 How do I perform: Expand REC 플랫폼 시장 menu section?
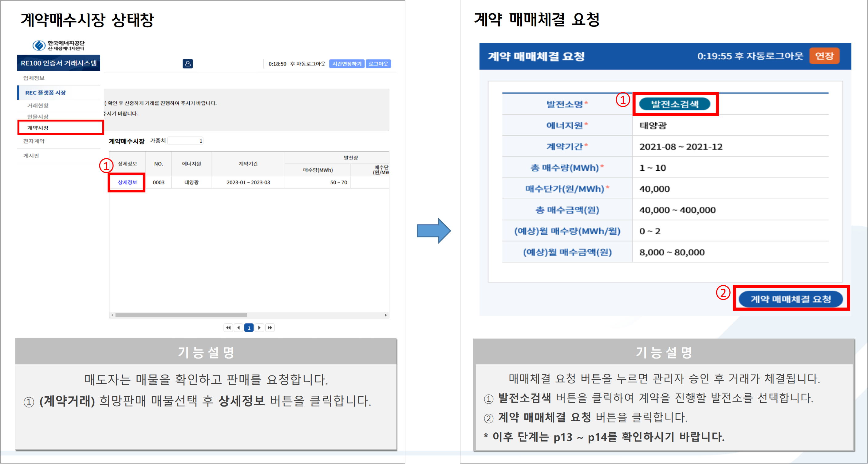point(45,93)
